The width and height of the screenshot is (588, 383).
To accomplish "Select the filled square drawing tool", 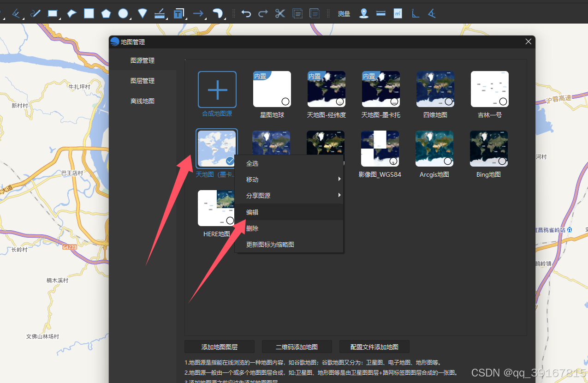I will point(89,13).
